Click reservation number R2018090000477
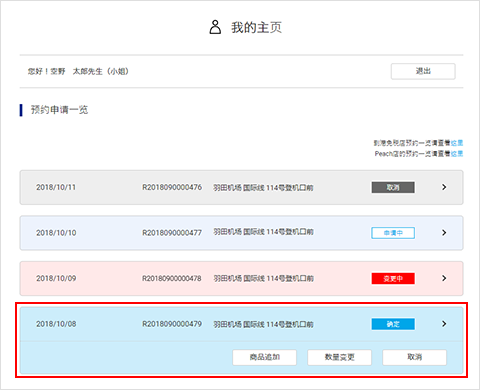The height and width of the screenshot is (390, 480). pos(172,233)
